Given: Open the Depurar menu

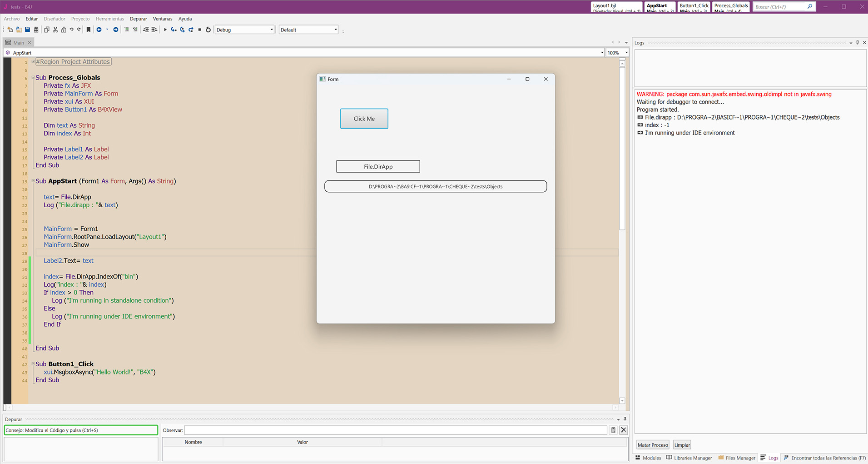Looking at the screenshot, I should pyautogui.click(x=139, y=19).
